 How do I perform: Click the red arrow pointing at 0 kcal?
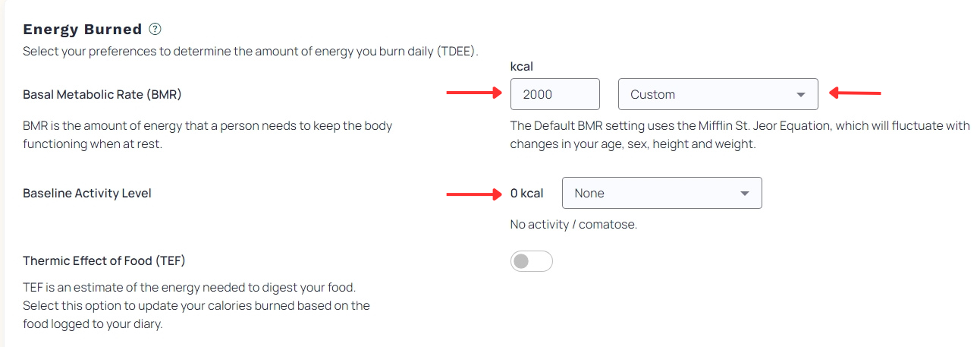[474, 194]
